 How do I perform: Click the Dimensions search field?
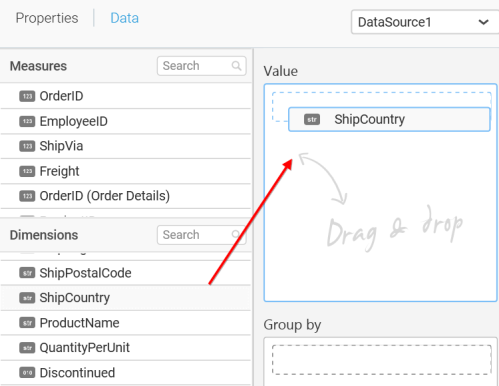[202, 235]
